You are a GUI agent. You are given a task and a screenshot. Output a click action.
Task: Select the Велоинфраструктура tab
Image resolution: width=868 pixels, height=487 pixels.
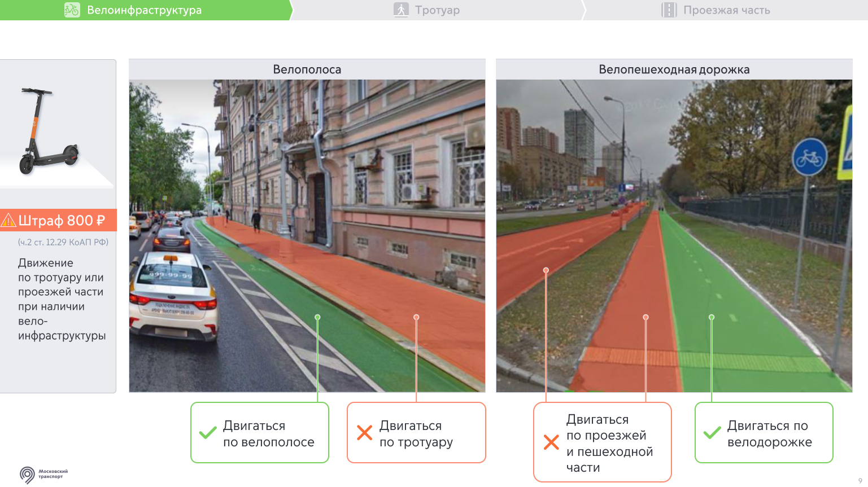click(146, 10)
